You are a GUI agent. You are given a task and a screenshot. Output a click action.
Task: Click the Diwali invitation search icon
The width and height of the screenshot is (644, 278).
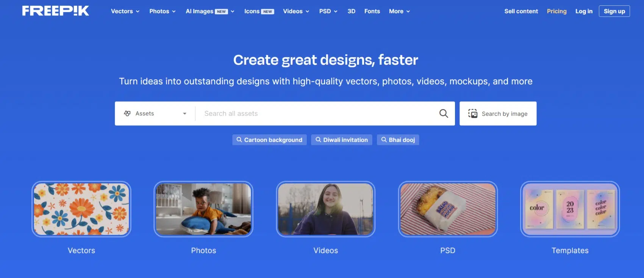(x=318, y=140)
